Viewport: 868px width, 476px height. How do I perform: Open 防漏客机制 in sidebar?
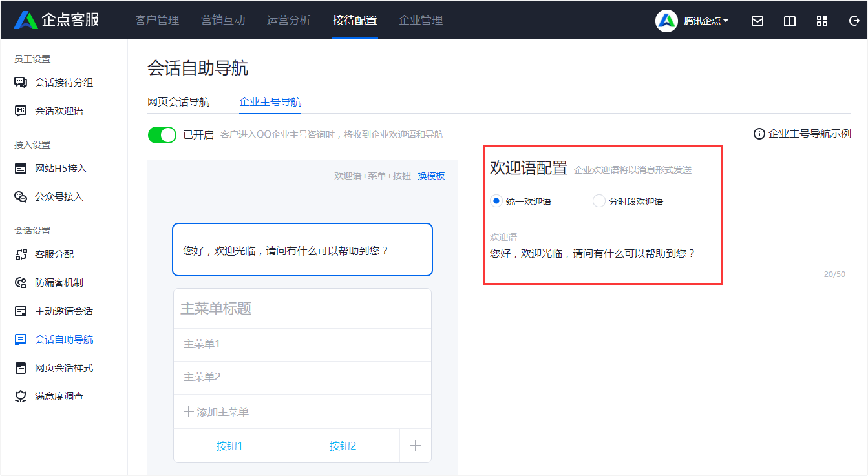point(59,283)
